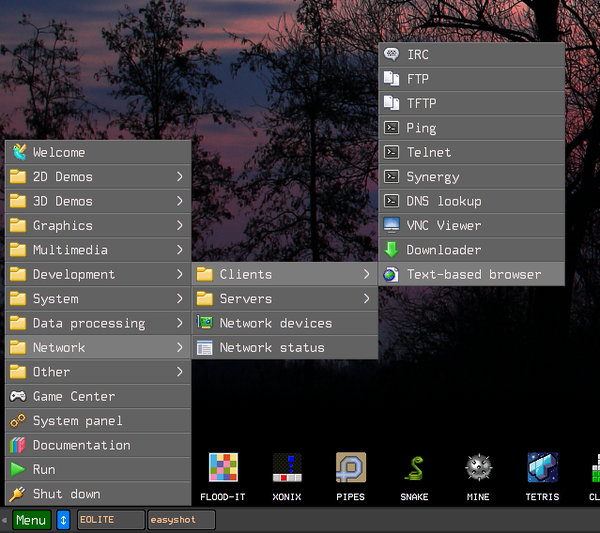Click the green Downloader arrow icon
This screenshot has height=533, width=600.
[x=391, y=250]
